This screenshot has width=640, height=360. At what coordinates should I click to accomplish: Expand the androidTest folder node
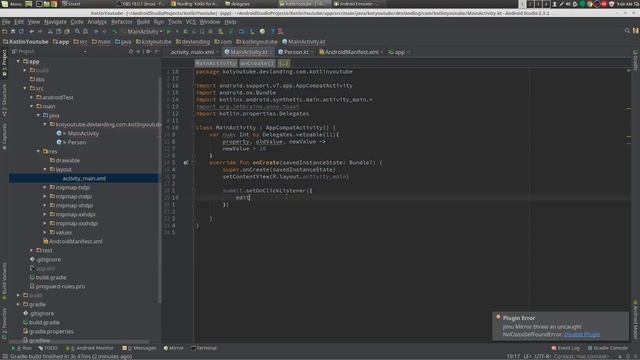[x=31, y=97]
